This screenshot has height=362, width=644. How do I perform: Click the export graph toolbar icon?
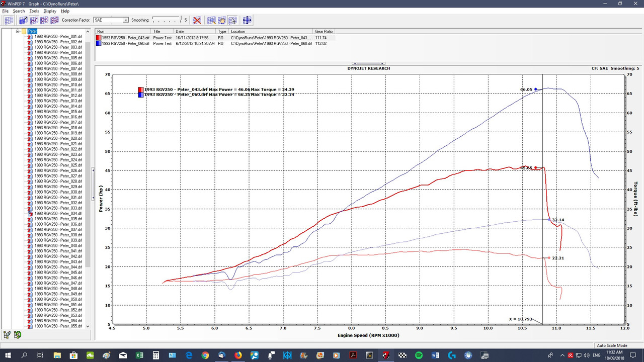pos(23,20)
